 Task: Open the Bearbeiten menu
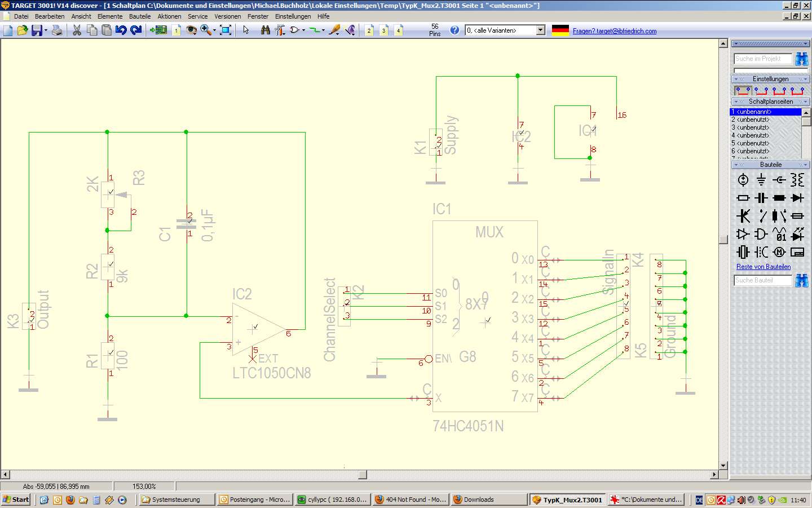[x=50, y=16]
